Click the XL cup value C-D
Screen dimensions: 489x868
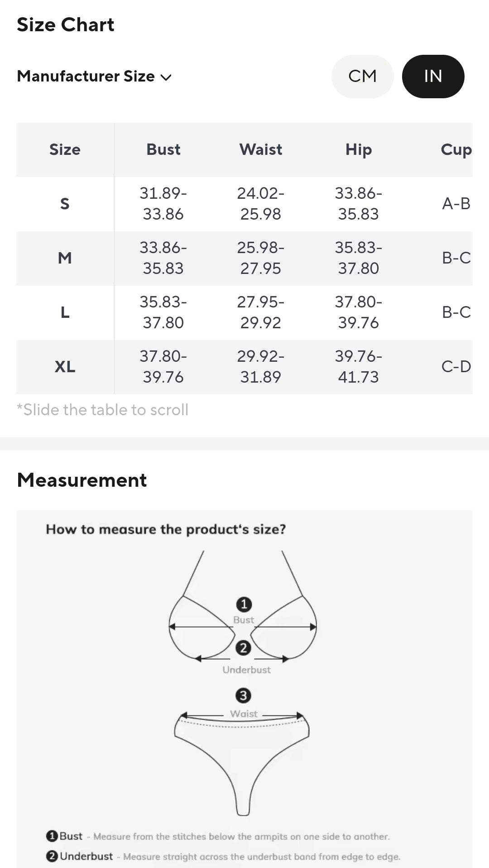[455, 367]
